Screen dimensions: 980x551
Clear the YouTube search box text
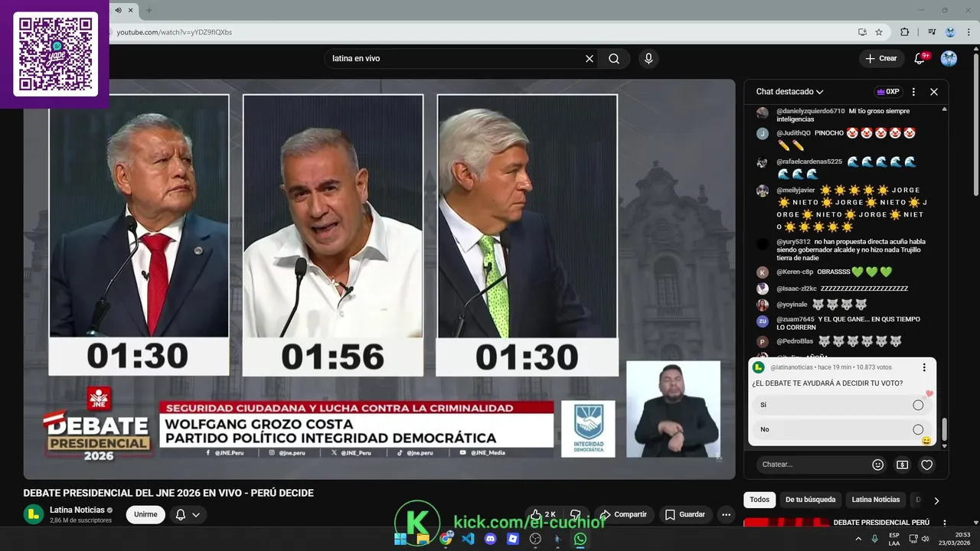tap(590, 58)
